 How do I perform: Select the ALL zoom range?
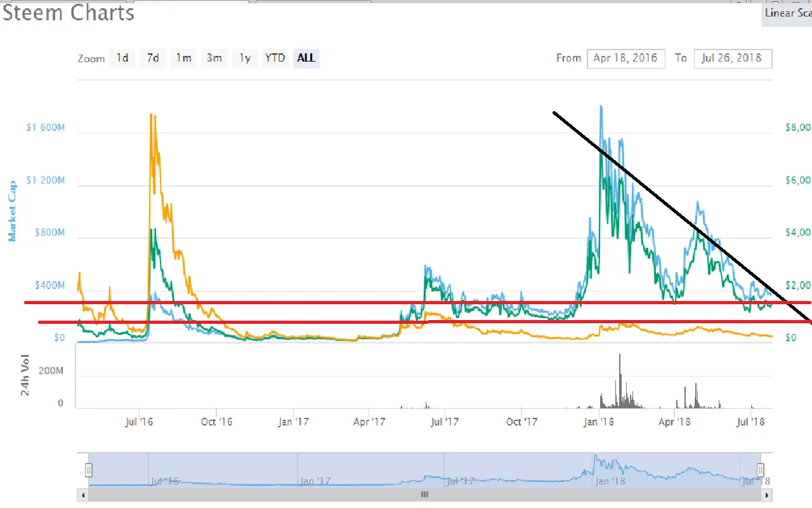306,58
